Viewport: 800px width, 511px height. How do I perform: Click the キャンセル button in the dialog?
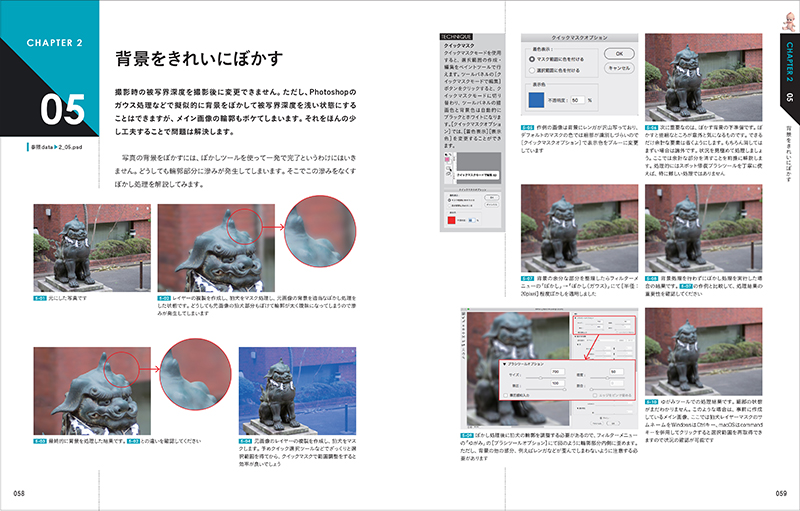pos(617,68)
